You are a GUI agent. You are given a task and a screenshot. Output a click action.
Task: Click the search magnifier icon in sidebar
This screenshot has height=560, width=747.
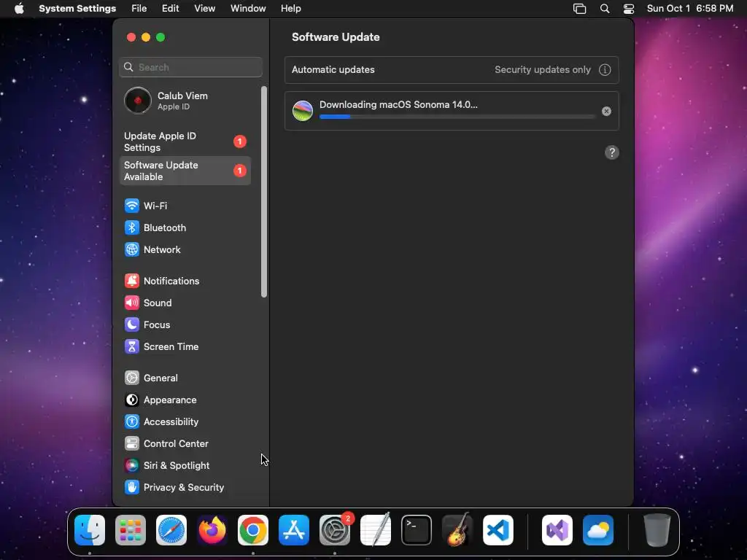pyautogui.click(x=128, y=67)
